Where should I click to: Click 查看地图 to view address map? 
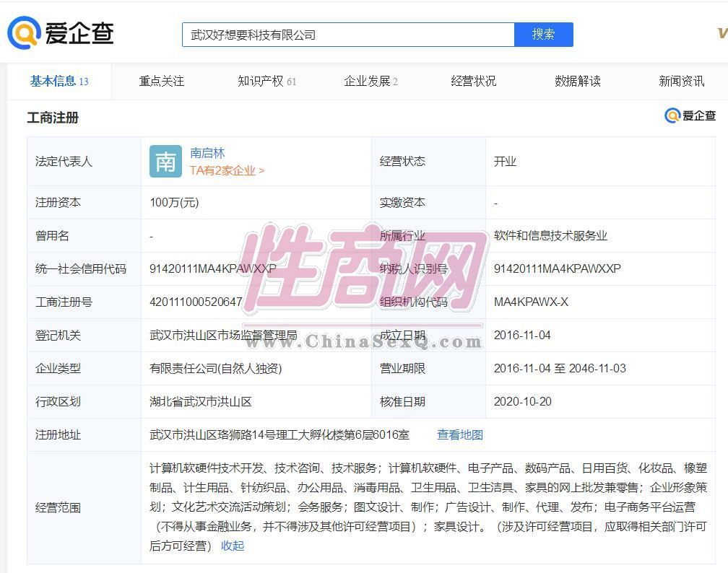tap(460, 434)
